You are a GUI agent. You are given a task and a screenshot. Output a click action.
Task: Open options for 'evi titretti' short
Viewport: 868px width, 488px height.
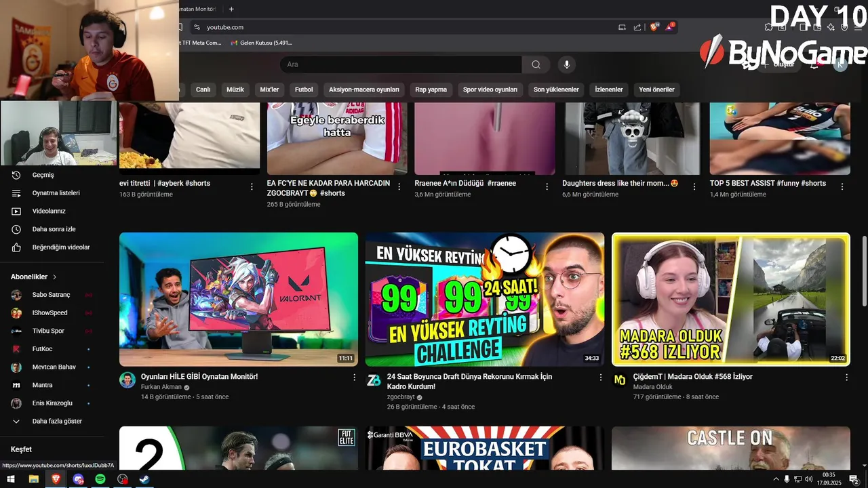coord(252,186)
